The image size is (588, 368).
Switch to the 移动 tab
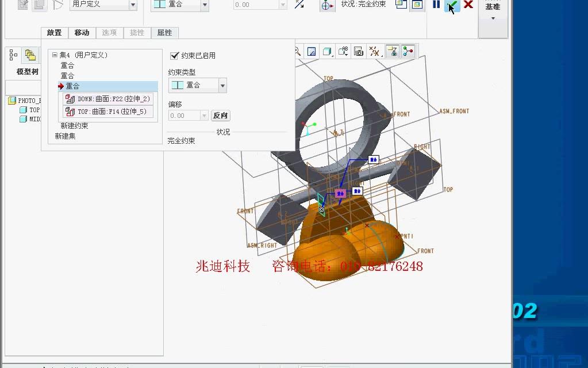click(x=82, y=33)
